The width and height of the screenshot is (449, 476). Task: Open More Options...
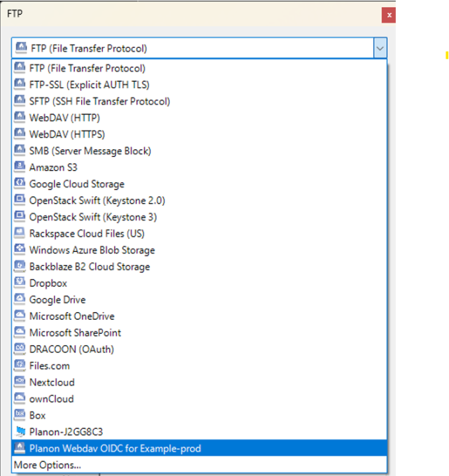click(x=199, y=465)
